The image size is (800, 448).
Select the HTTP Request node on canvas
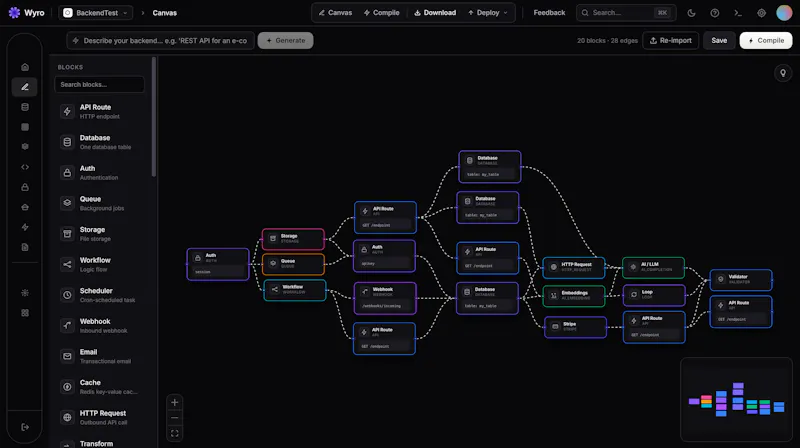574,267
